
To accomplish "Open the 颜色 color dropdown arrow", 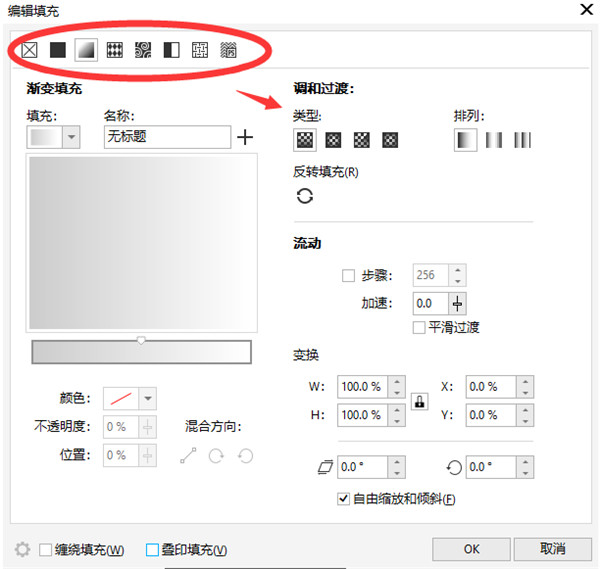I will (x=148, y=398).
